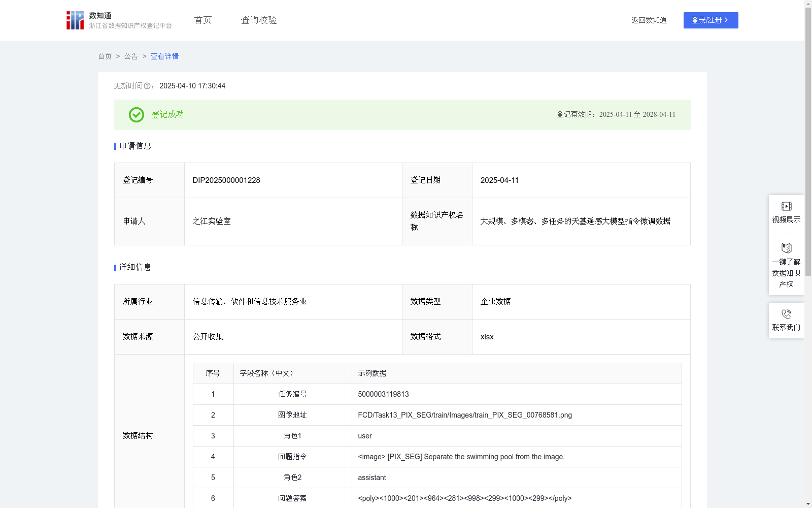Click the 图像地址 field name cell
The width and height of the screenshot is (812, 508).
292,415
